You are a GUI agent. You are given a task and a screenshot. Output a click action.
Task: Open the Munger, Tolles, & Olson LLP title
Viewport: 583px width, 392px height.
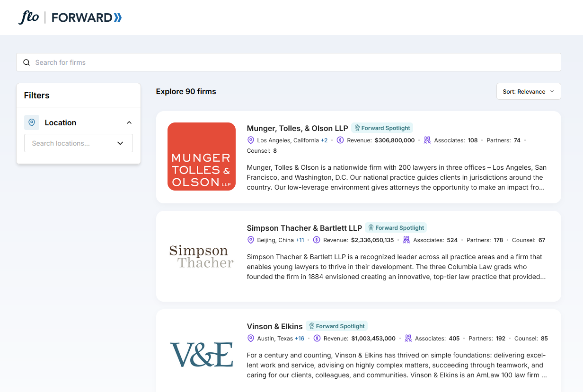[x=297, y=128]
